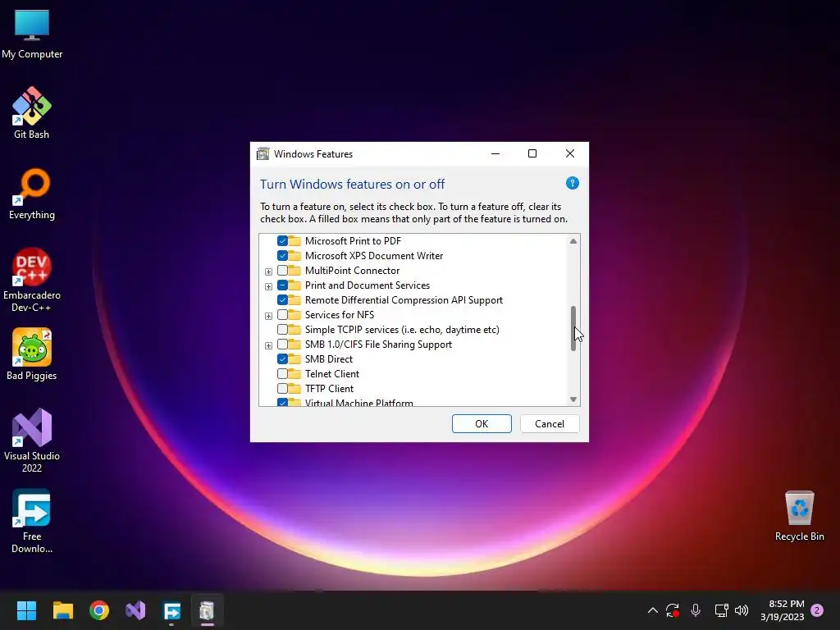Click the Windows Features title bar icon
The width and height of the screenshot is (840, 630).
pyautogui.click(x=263, y=153)
